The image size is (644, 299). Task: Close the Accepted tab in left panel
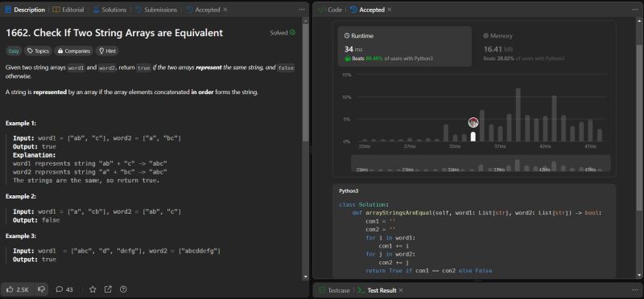[x=225, y=10]
